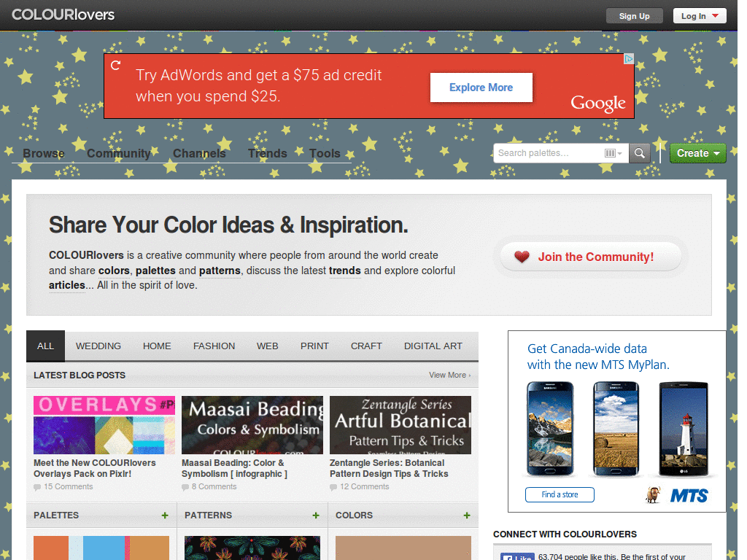This screenshot has width=747, height=560.
Task: Switch to the CRAFT tab
Action: point(366,346)
